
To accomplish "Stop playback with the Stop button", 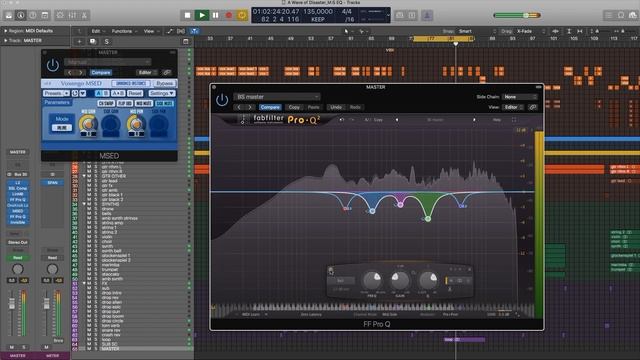I will [187, 16].
